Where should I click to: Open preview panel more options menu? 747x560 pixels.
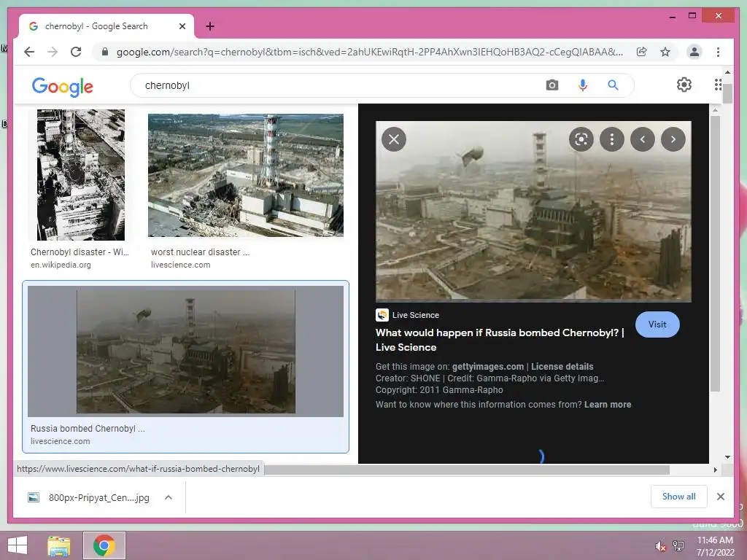coord(612,139)
